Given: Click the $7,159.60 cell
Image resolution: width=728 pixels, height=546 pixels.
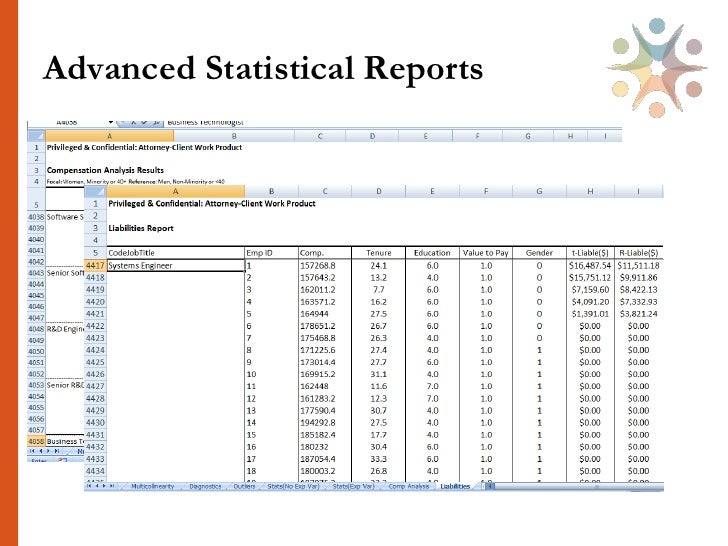Looking at the screenshot, I should (x=590, y=290).
